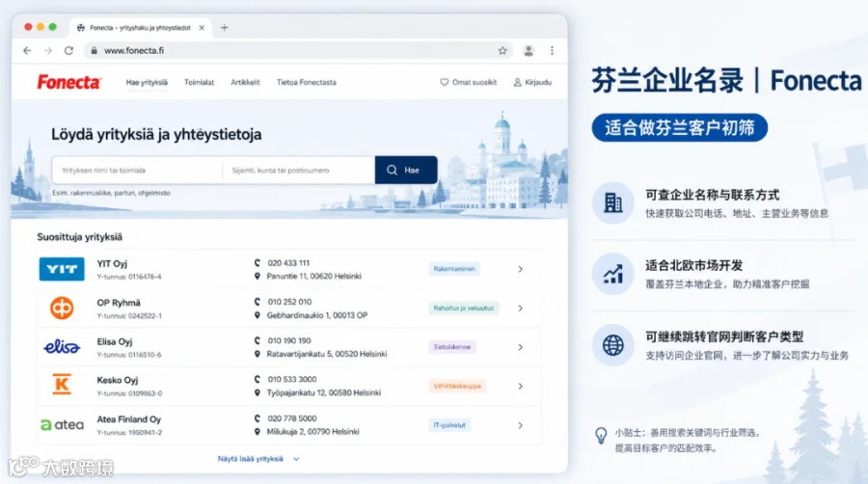Click the location pin in the YIT Oyj row
Screen dimensions: 868x484
coord(257,276)
